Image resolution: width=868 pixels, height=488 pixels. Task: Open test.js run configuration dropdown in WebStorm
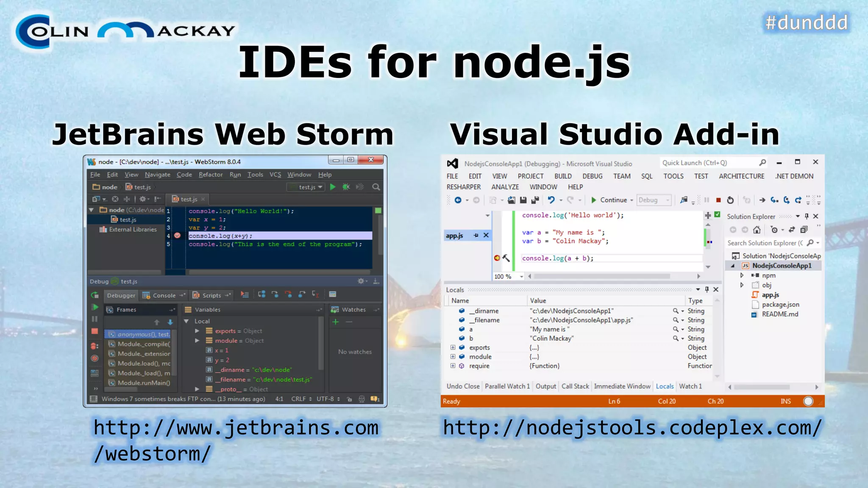pos(306,187)
